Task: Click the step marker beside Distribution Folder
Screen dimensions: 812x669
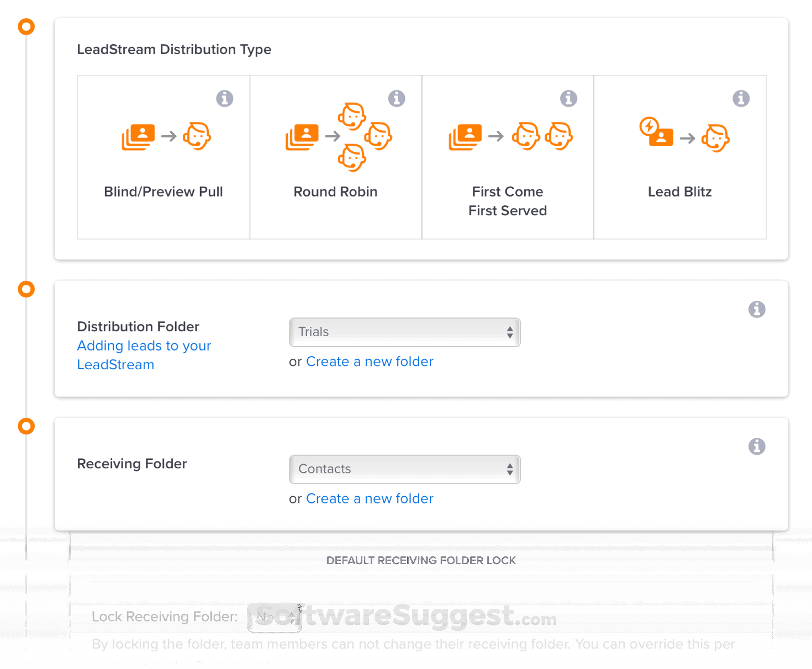Action: 26,289
